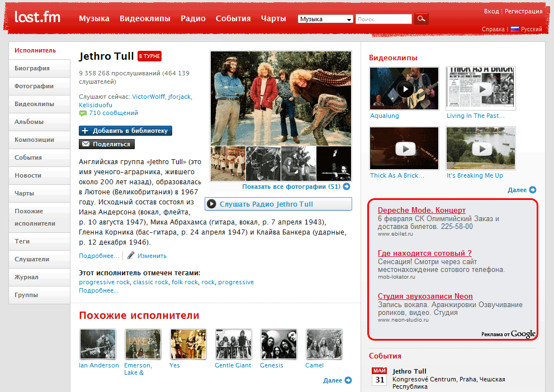554x392 pixels.
Task: Click the В ТУРНЕ badge
Action: [x=149, y=56]
